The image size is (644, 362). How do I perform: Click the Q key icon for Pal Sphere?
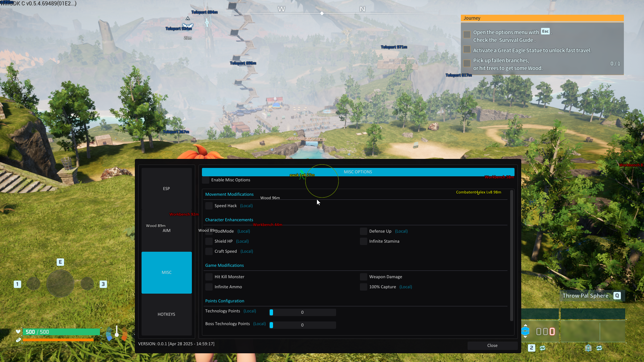617,296
